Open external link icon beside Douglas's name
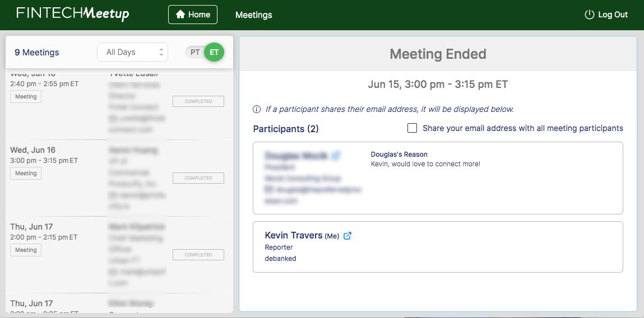This screenshot has height=318, width=644. [336, 156]
